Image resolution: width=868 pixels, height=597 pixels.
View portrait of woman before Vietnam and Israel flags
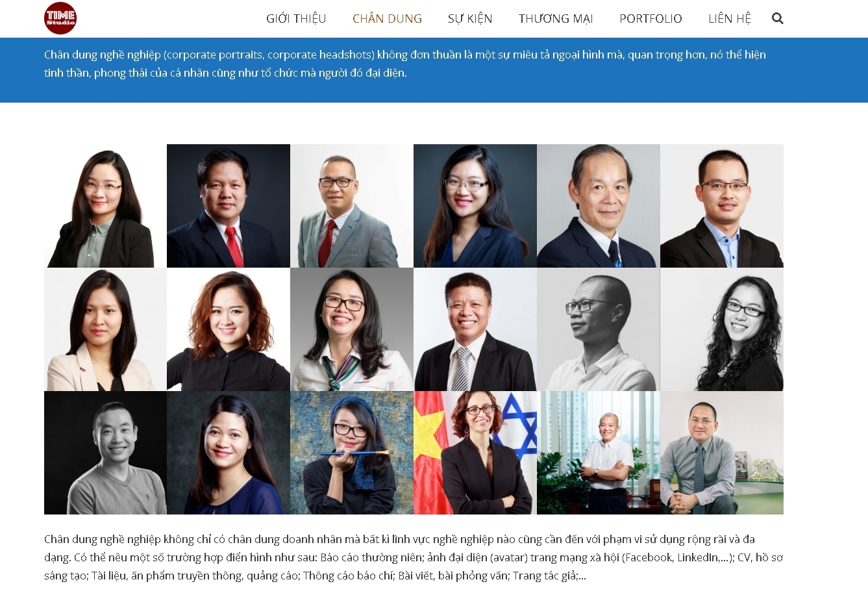[475, 453]
